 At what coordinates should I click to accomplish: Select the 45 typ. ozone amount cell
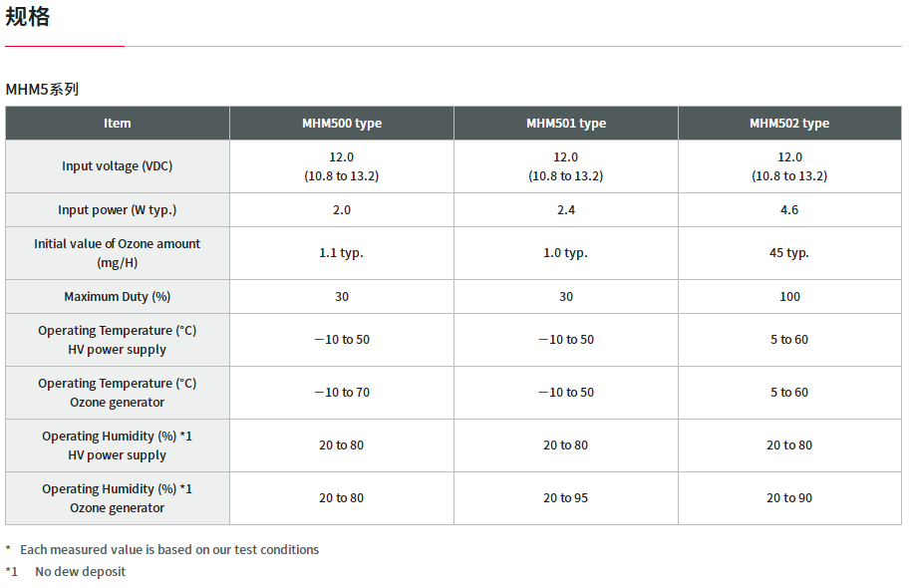789,253
